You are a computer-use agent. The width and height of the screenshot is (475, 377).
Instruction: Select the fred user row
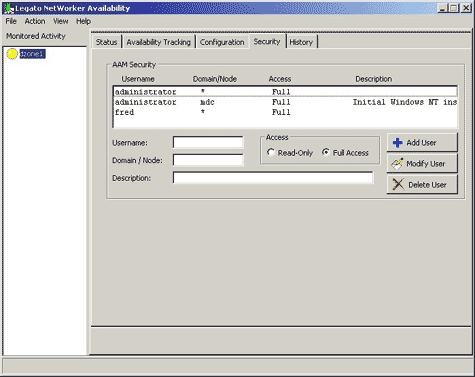(x=285, y=112)
